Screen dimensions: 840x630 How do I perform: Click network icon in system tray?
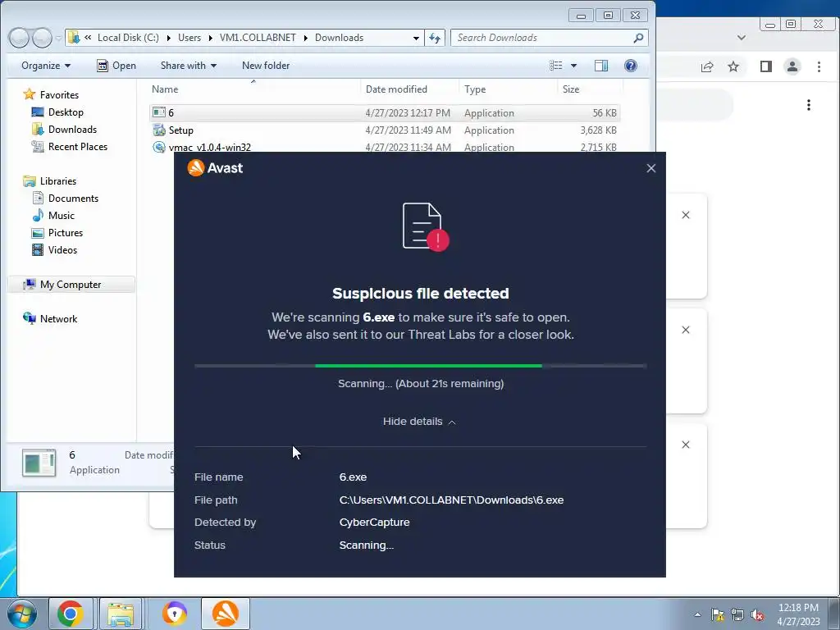[737, 614]
